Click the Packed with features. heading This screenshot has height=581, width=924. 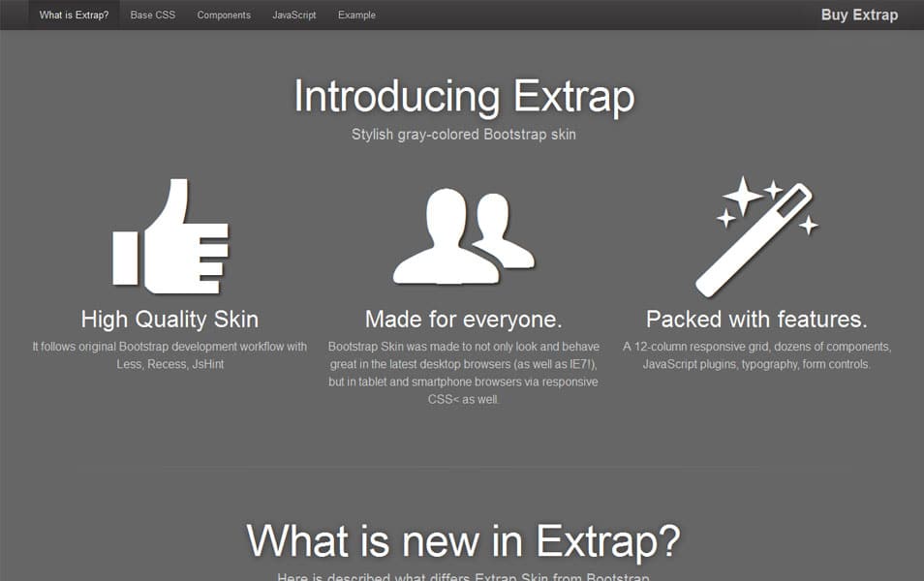tap(756, 319)
